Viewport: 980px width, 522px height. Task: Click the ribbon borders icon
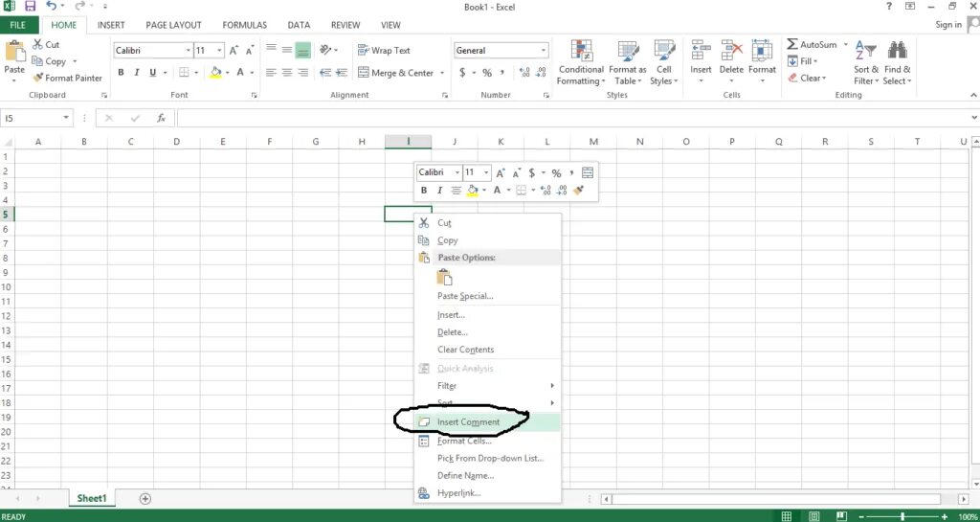point(184,73)
